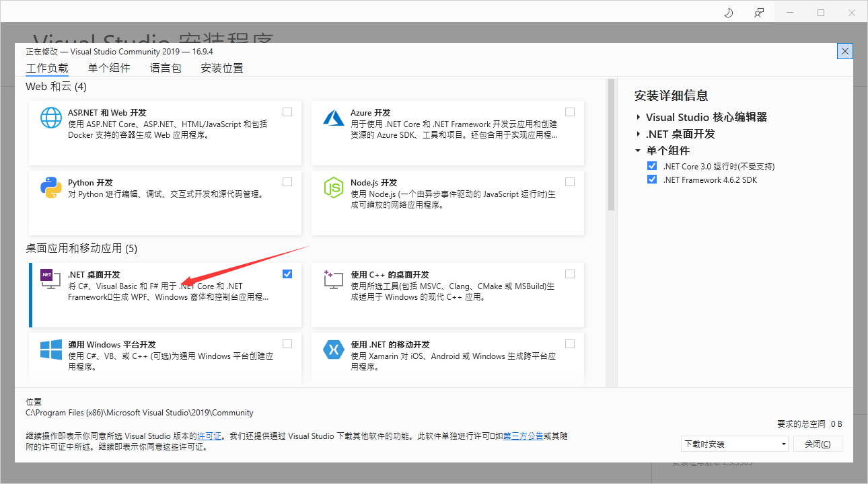Select the Node.js 开发 workload title
This screenshot has width=868, height=484.
373,182
